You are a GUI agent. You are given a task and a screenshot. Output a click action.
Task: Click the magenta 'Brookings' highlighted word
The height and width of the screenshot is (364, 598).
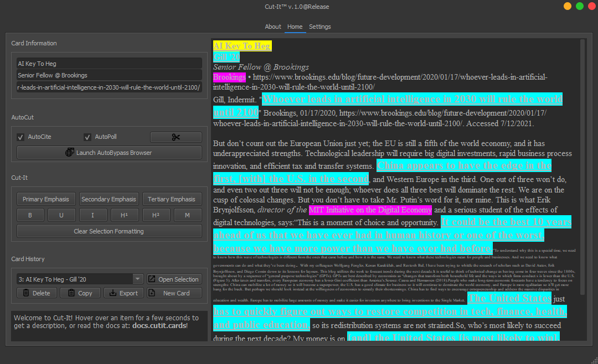click(x=229, y=77)
